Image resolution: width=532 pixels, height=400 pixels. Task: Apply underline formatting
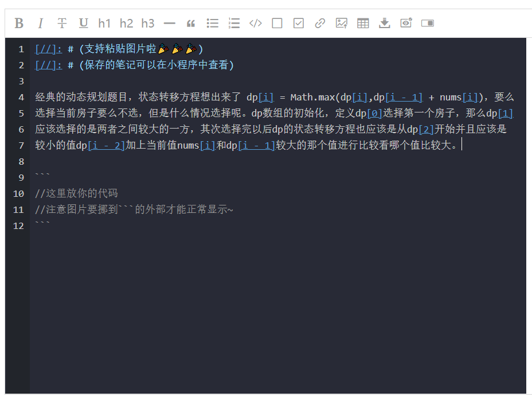pyautogui.click(x=83, y=23)
